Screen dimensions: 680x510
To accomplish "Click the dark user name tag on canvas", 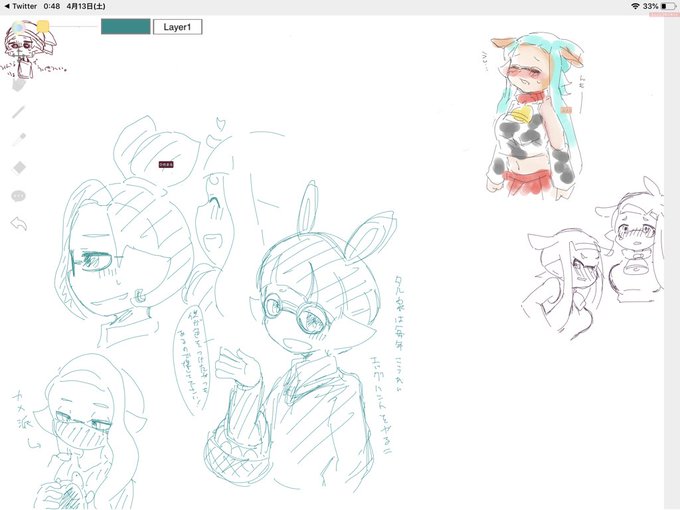I will (x=166, y=164).
